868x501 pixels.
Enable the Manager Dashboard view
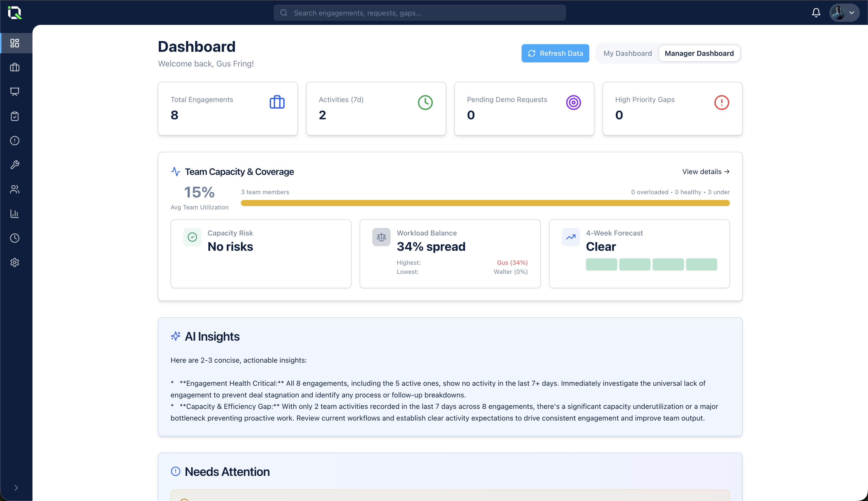pos(699,53)
